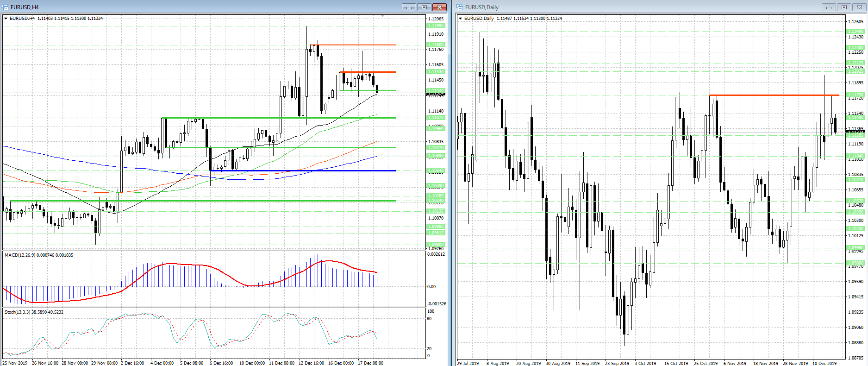Click the blue 1.10540 support line on H4

point(303,170)
